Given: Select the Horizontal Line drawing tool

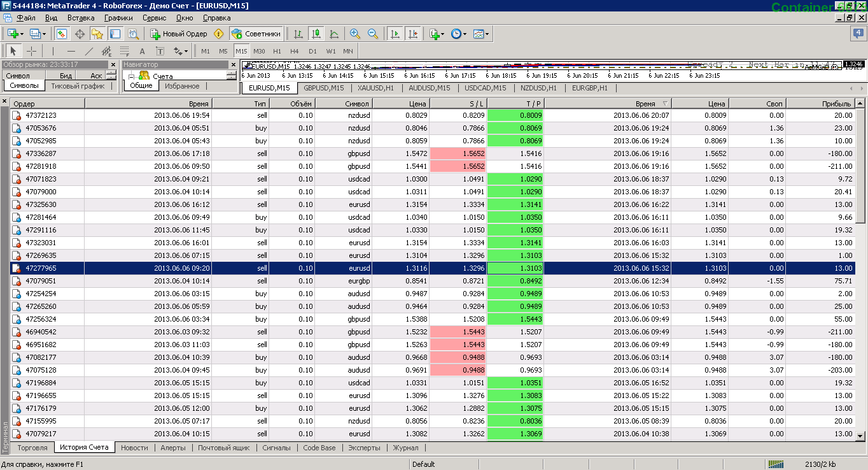Looking at the screenshot, I should point(71,51).
